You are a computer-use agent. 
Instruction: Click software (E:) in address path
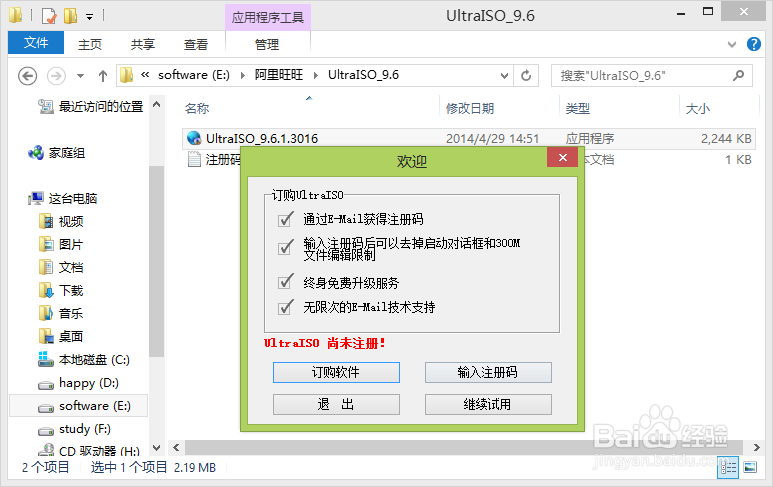[x=194, y=75]
